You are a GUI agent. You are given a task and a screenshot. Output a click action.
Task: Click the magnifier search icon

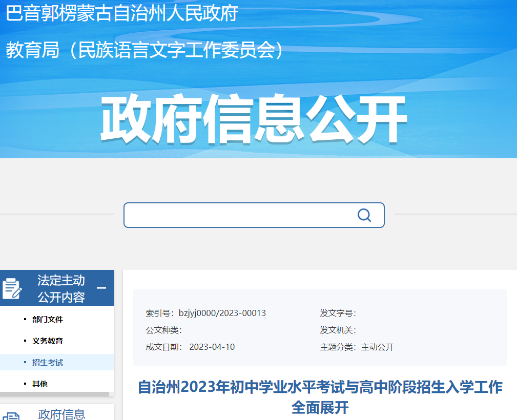[364, 215]
